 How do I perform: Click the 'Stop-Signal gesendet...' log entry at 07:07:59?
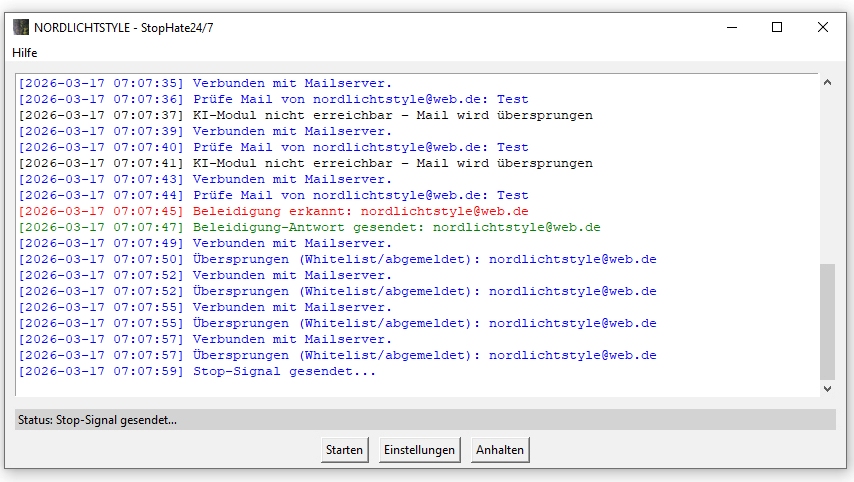[197, 371]
